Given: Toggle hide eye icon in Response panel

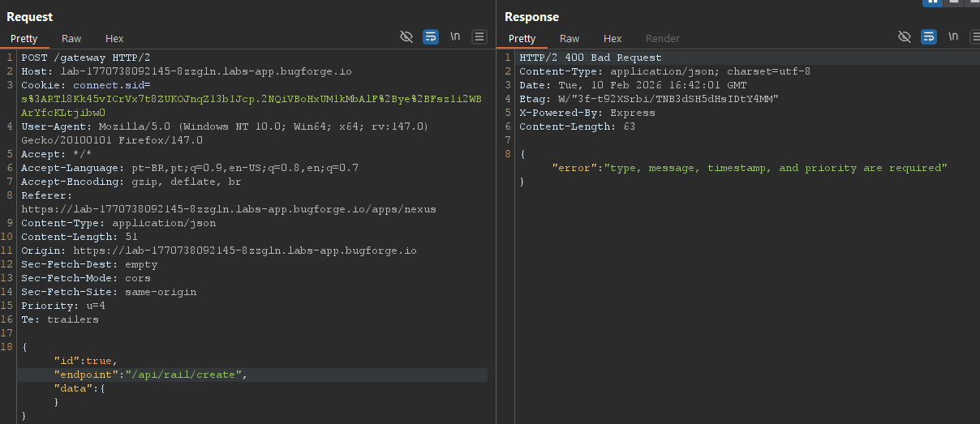Looking at the screenshot, I should [905, 36].
